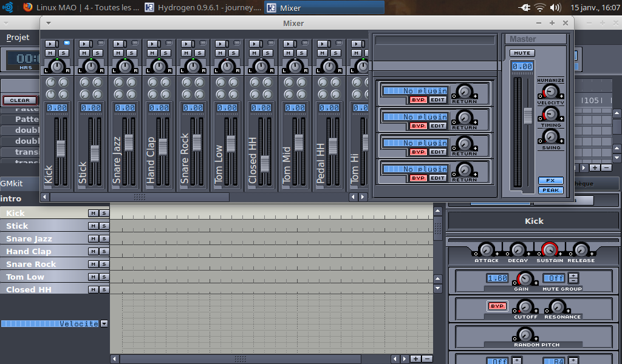Screen dimensions: 622x364
Task: Click the Cutoff filter knob
Action: 525,306
